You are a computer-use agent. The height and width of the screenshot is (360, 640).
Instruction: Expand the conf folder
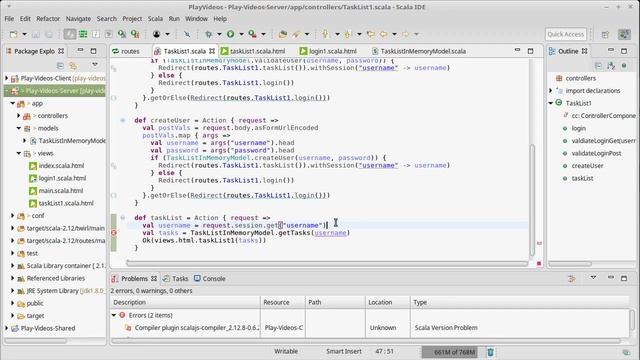(x=13, y=216)
